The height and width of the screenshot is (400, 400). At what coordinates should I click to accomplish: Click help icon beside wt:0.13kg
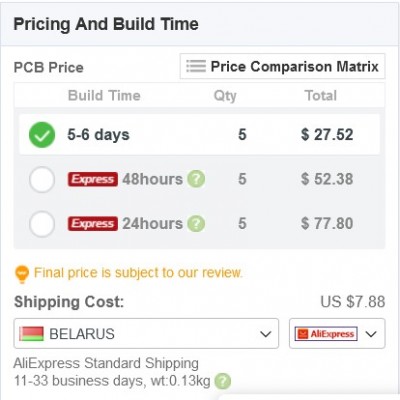(x=223, y=381)
